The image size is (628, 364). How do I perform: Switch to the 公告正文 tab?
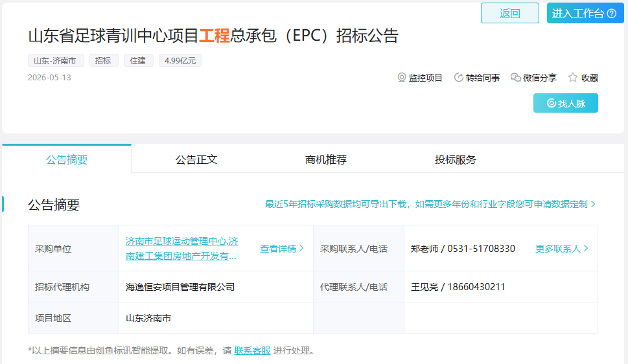[x=196, y=159]
